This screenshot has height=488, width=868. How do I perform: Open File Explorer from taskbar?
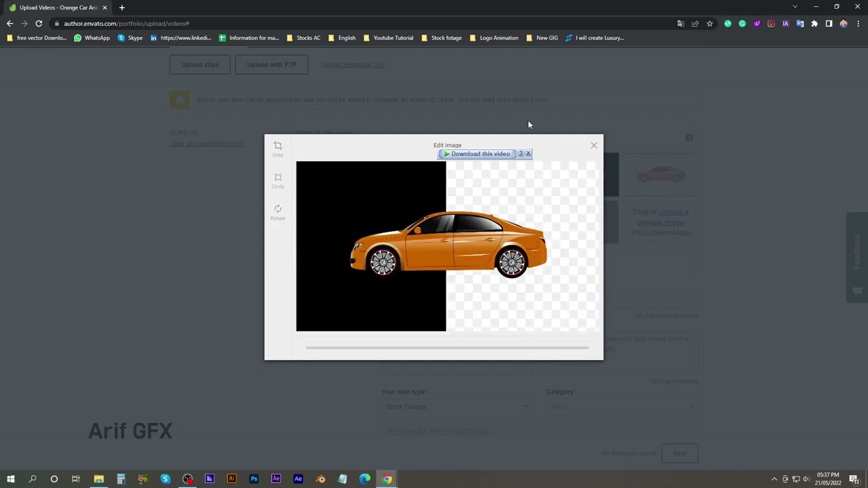(98, 479)
